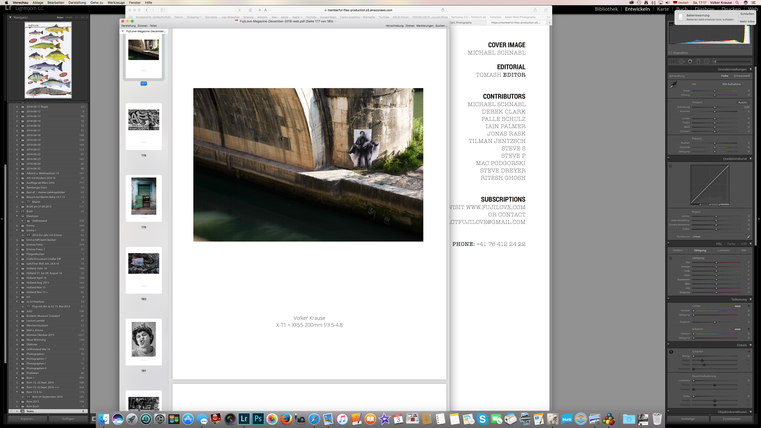Collapse the Gradationskurve panel
This screenshot has width=761, height=428.
coord(750,158)
